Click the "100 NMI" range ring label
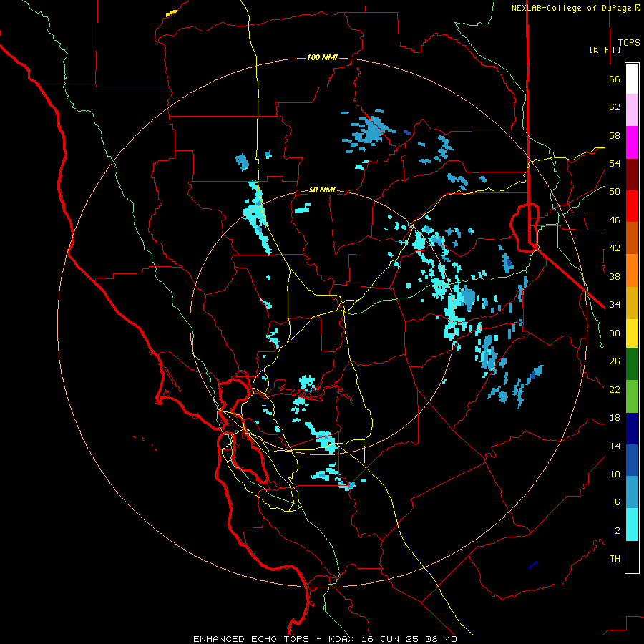Screen dimensions: 644x644 pyautogui.click(x=322, y=57)
